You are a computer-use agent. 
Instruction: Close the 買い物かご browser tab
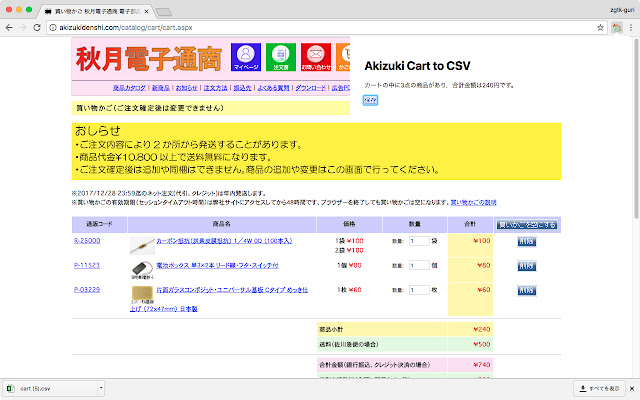pos(146,11)
